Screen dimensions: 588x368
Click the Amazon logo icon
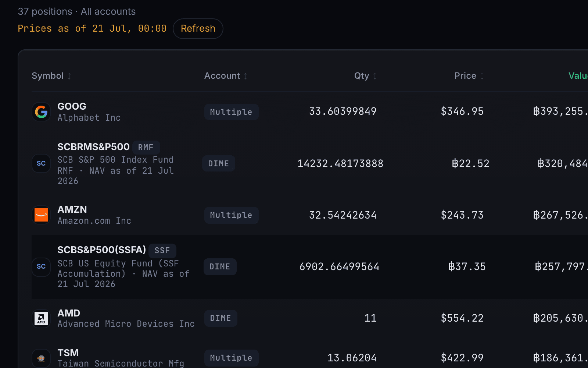pyautogui.click(x=41, y=215)
